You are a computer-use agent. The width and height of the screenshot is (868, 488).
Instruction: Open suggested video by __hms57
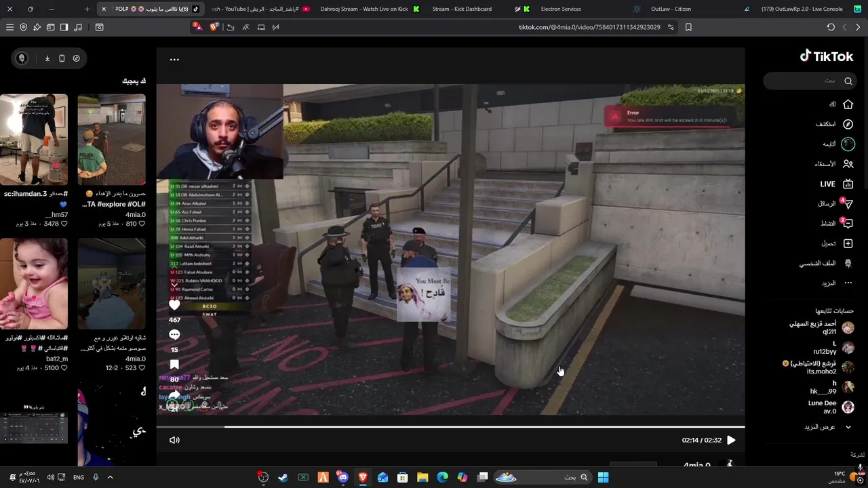(x=34, y=140)
